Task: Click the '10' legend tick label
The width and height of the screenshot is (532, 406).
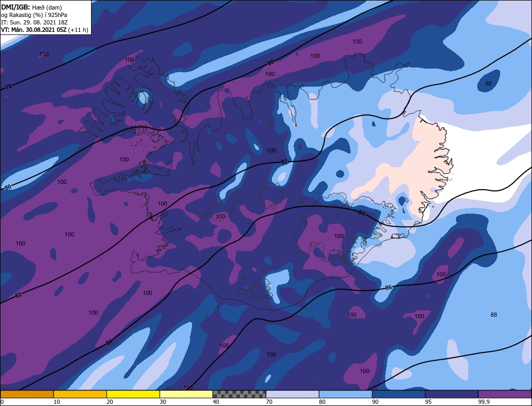Action: click(x=57, y=402)
